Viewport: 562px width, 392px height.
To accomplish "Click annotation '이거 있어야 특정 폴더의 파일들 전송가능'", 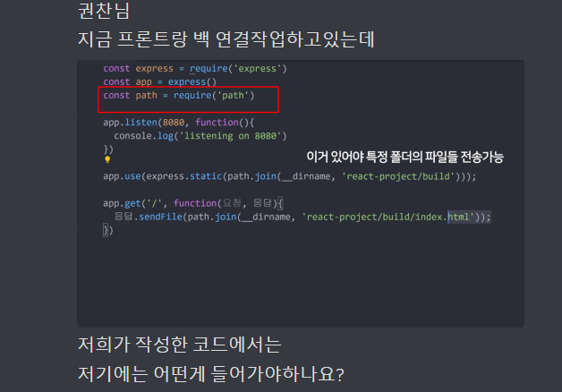I will click(405, 157).
